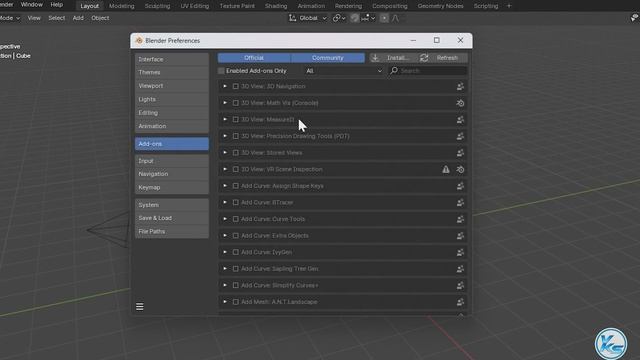
Task: Click the warning triangle on VR Scene Inspection
Action: pyautogui.click(x=446, y=169)
